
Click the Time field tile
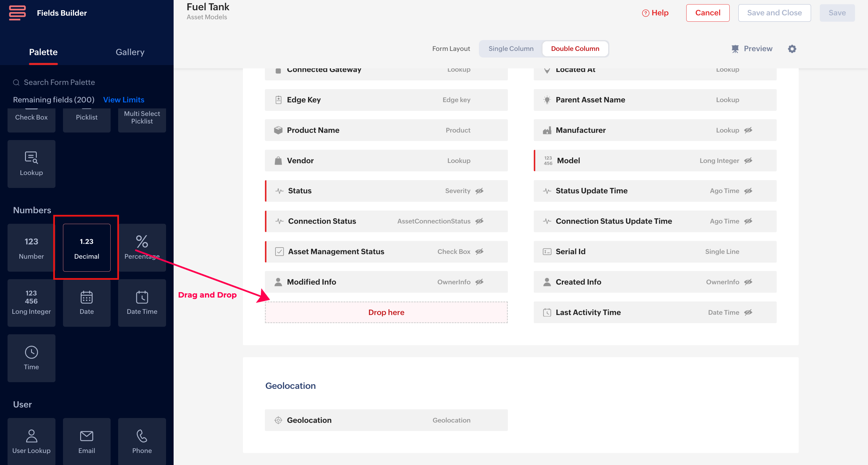tap(31, 358)
